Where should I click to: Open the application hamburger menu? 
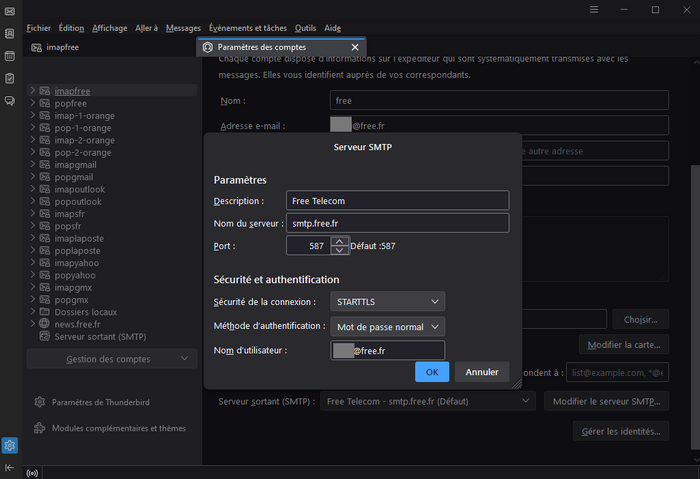[x=593, y=9]
